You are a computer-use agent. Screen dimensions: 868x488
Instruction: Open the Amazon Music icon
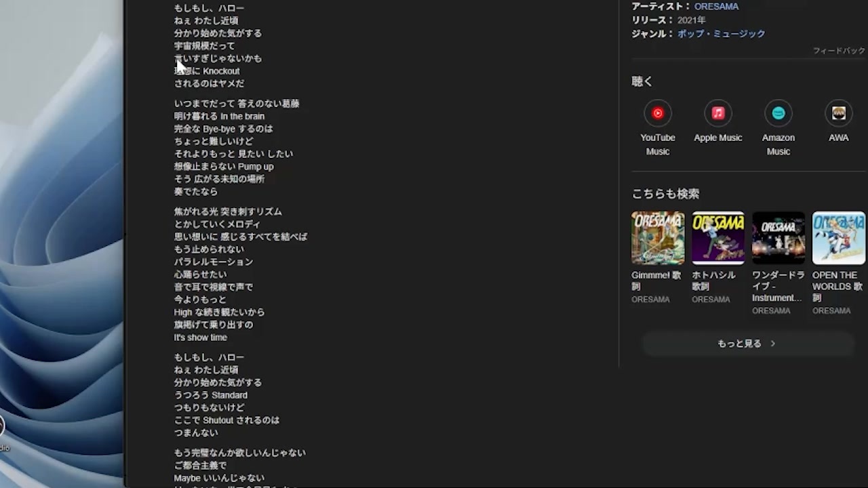pyautogui.click(x=778, y=113)
